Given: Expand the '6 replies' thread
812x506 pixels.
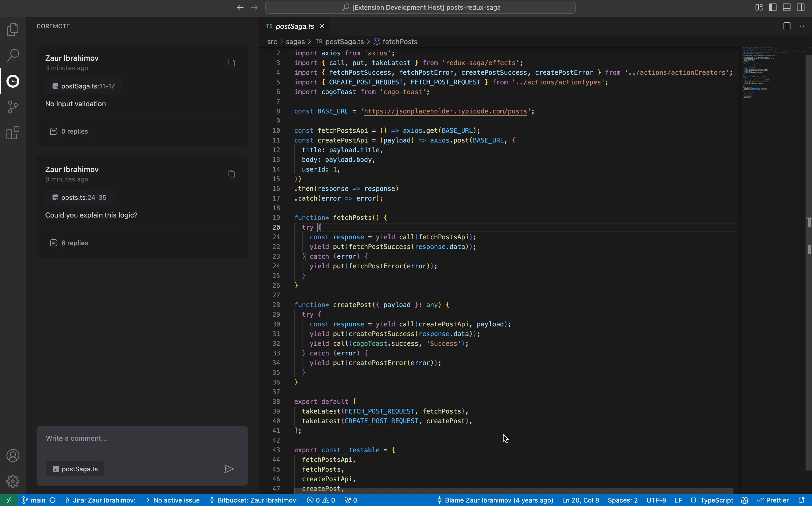Looking at the screenshot, I should tap(69, 243).
